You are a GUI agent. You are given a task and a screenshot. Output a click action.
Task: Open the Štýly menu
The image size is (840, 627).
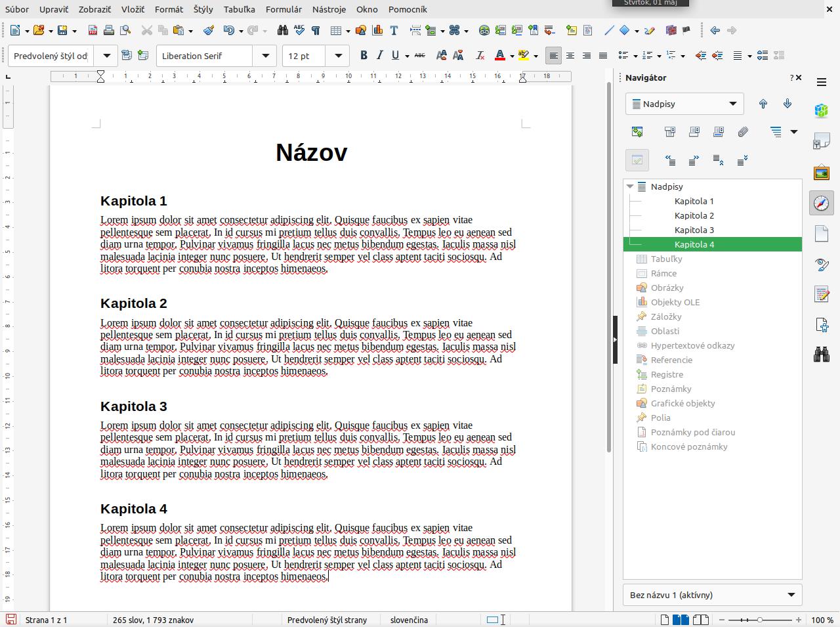click(203, 9)
